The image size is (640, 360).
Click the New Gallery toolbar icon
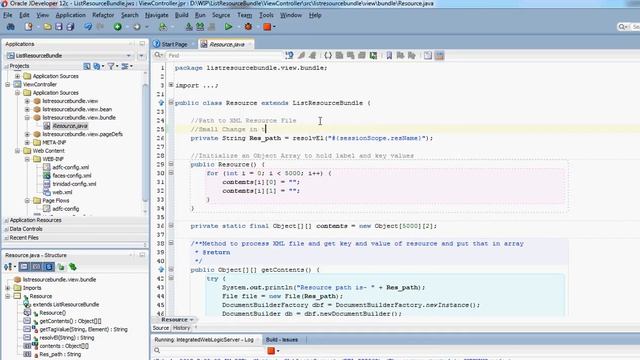[x=28, y=27]
